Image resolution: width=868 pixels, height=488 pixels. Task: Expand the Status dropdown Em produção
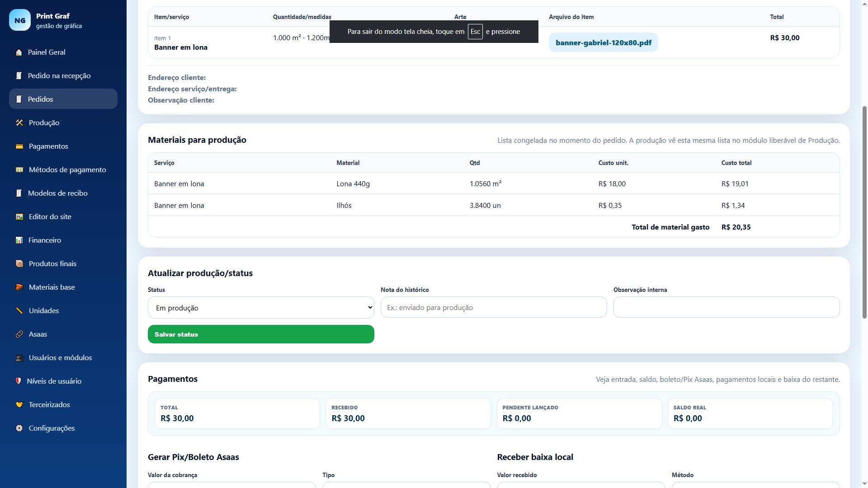[x=261, y=308]
